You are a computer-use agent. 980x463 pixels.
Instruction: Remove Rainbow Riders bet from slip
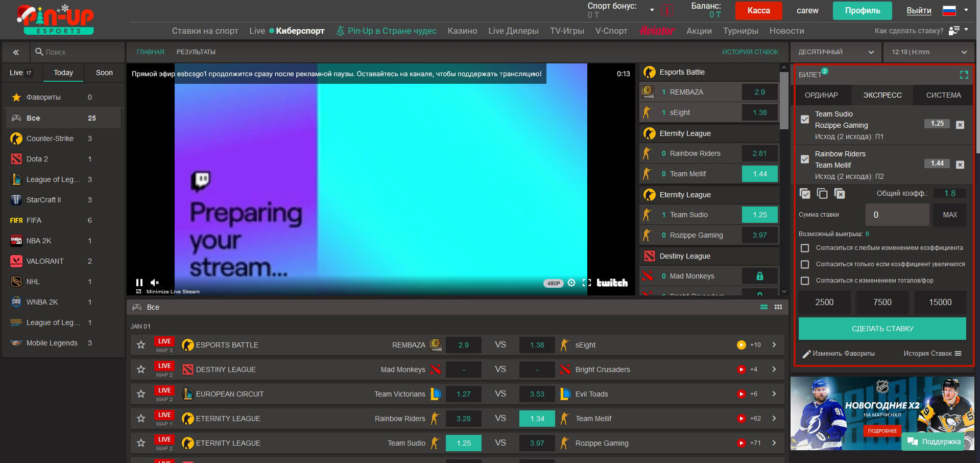[x=960, y=165]
